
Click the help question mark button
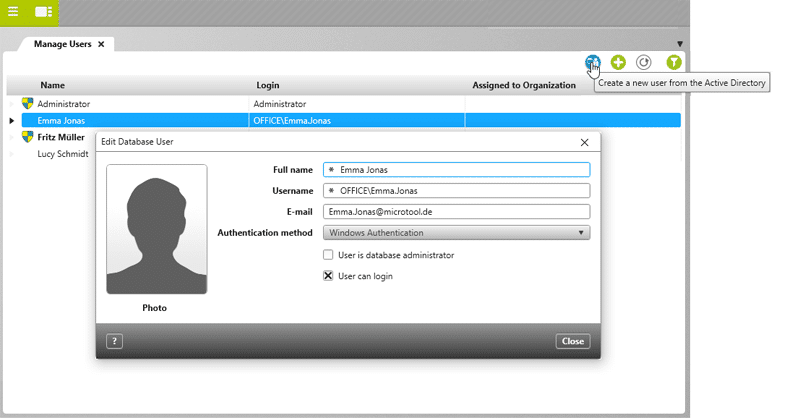coord(114,341)
